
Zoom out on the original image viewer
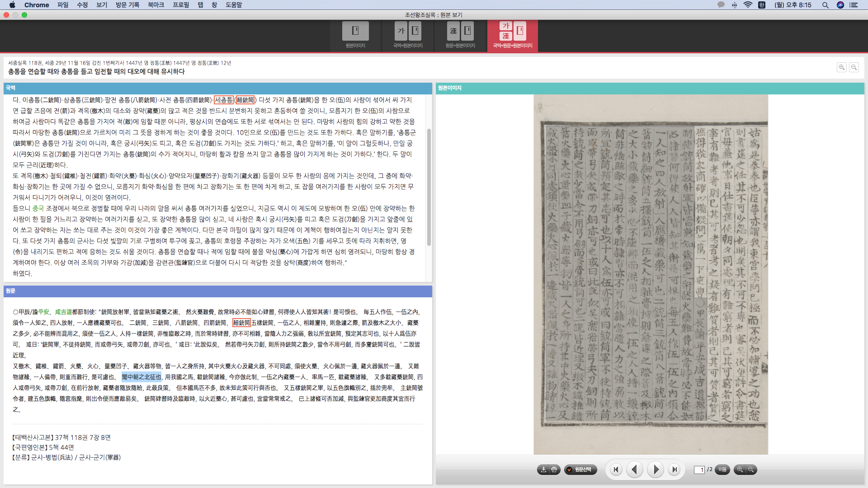pyautogui.click(x=751, y=469)
